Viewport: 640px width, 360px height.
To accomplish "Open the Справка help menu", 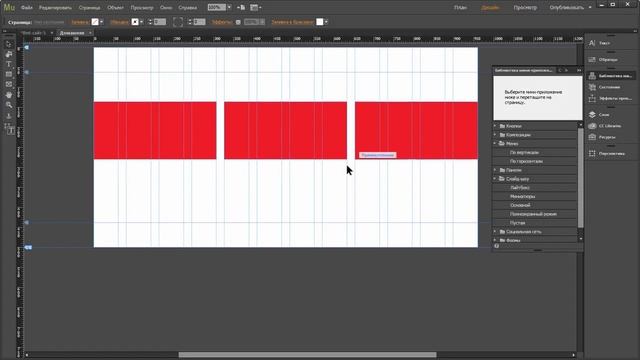I will point(188,7).
